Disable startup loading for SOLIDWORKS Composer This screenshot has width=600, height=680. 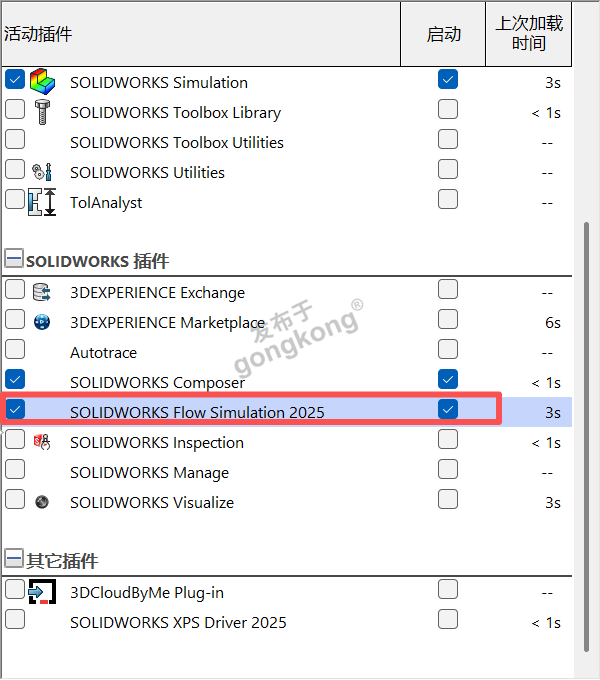tap(447, 380)
